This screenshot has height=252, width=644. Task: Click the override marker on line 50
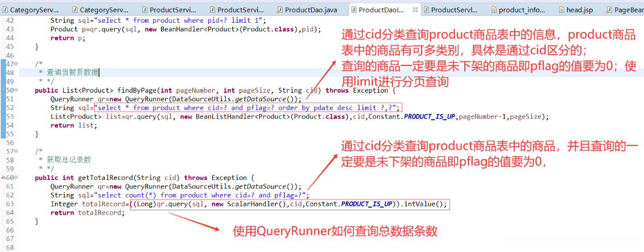point(3,91)
